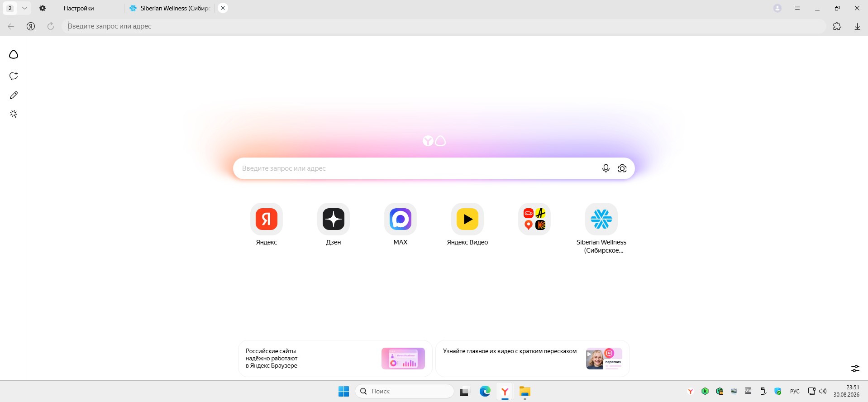
Task: Open the sparkle image generator sidebar icon
Action: click(x=14, y=114)
